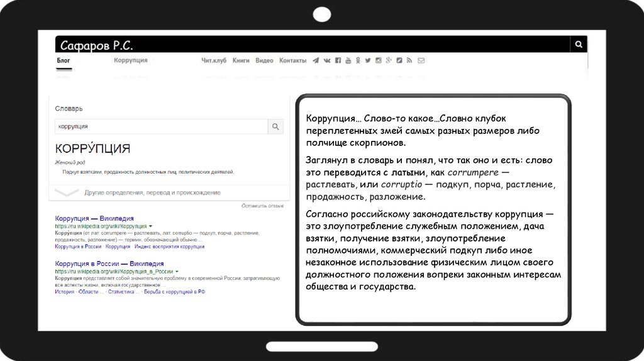This screenshot has height=361, width=644.
Task: Open the Коррупция menu item
Action: pos(131,60)
